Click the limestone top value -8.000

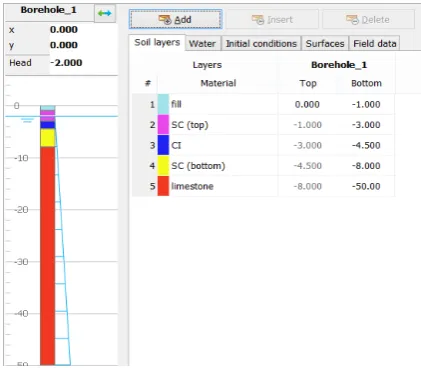(x=307, y=186)
